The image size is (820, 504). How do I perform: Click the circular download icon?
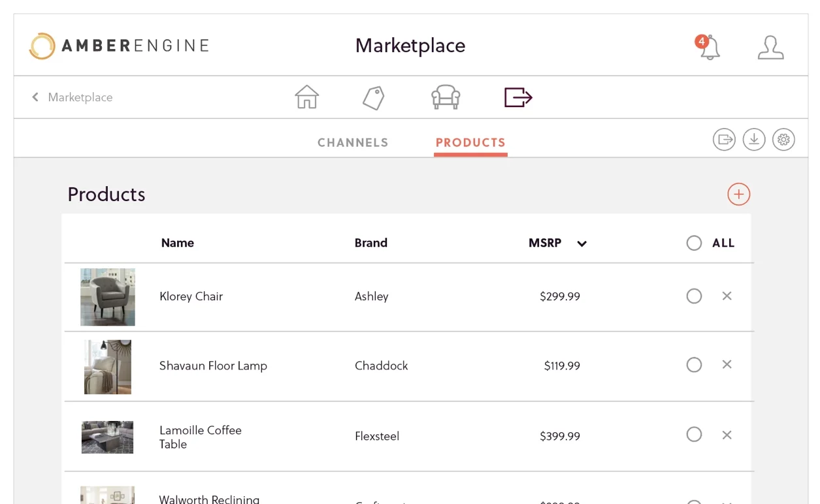(753, 139)
